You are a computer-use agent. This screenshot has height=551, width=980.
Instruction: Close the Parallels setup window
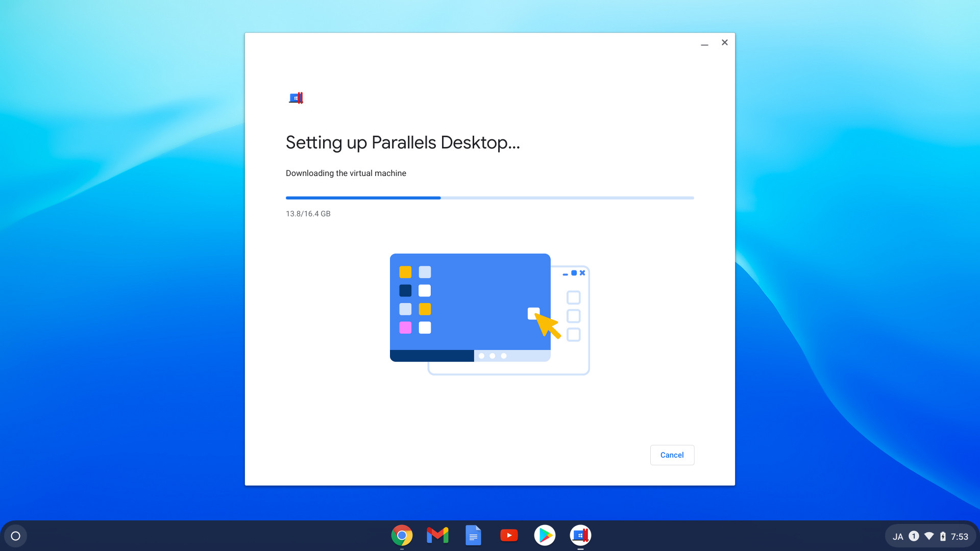pyautogui.click(x=724, y=42)
